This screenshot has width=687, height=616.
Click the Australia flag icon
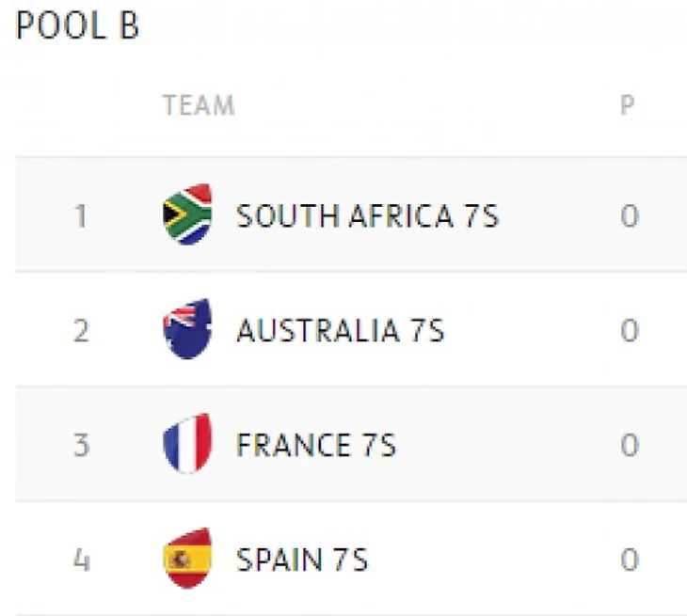click(187, 330)
